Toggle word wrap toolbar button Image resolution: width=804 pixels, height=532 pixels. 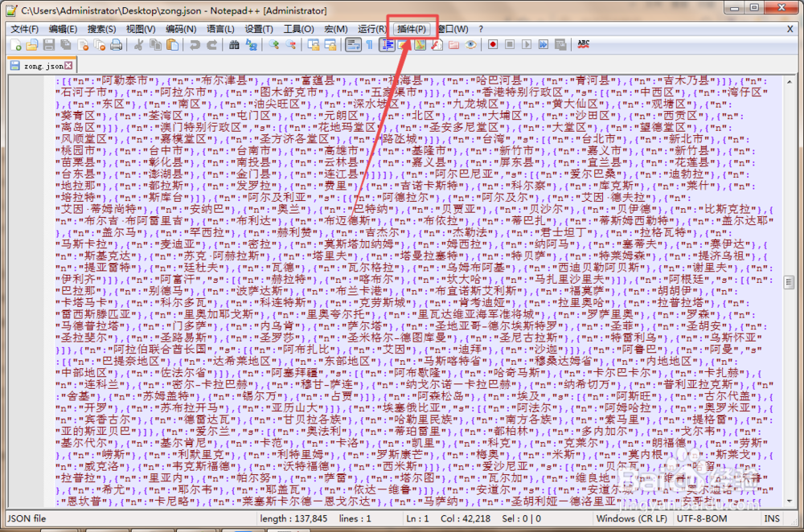353,45
